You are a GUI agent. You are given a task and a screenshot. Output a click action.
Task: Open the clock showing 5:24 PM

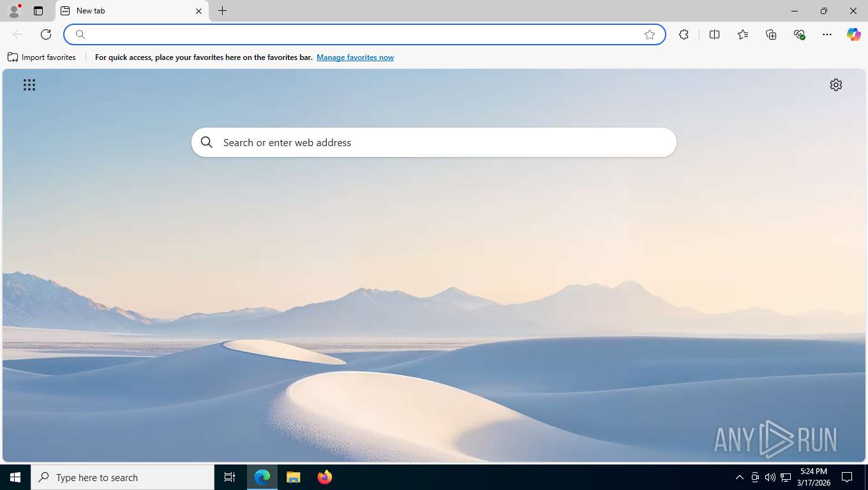813,477
